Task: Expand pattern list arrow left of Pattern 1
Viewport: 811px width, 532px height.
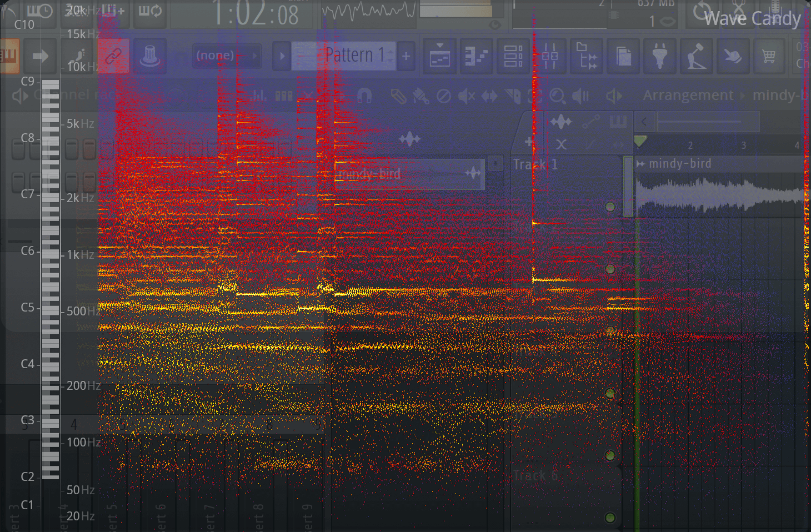Action: (282, 56)
